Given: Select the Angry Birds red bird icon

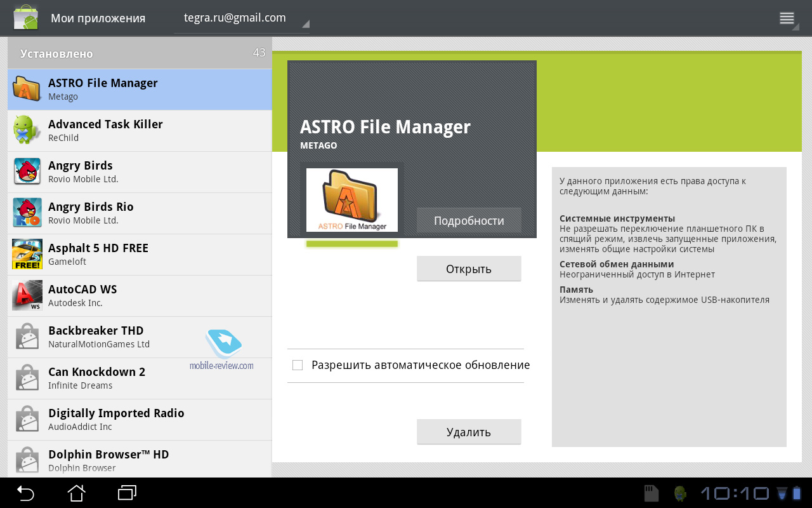Looking at the screenshot, I should click(x=27, y=171).
